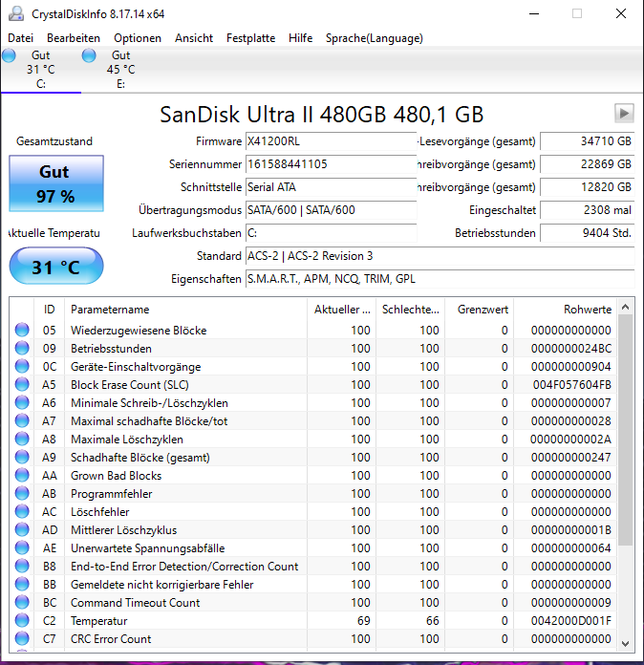The image size is (644, 665).
Task: Open the Festplatte menu
Action: (x=250, y=38)
